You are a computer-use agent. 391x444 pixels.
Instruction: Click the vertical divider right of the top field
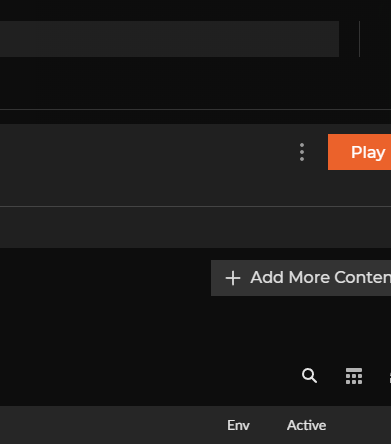point(359,39)
